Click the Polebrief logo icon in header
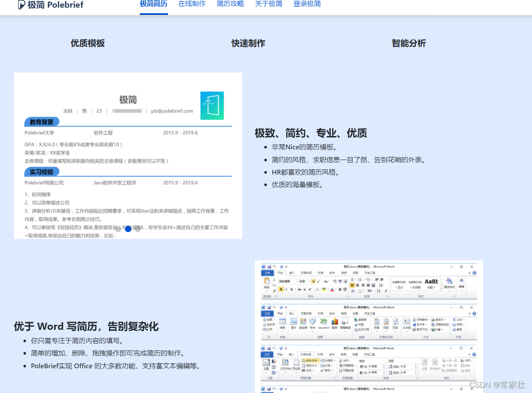Image resolution: width=532 pixels, height=393 pixels. click(21, 5)
